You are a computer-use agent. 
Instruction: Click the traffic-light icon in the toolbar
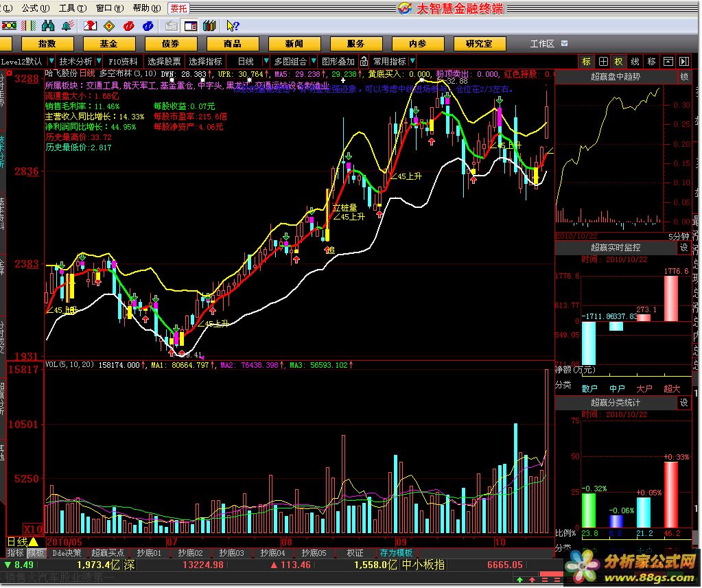coord(9,26)
